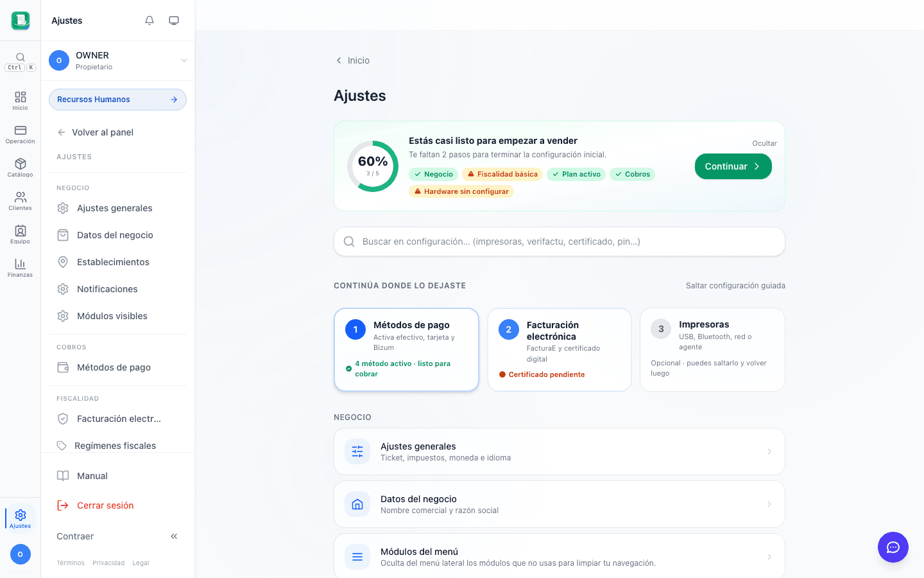The image size is (924, 578).
Task: Open Ajustes generales card chevron
Action: click(769, 451)
